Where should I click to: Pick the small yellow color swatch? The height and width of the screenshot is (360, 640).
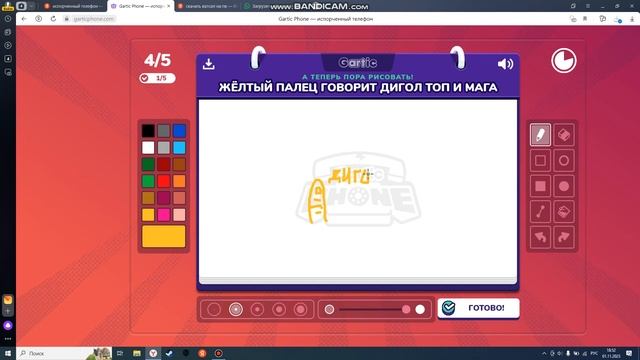point(148,215)
